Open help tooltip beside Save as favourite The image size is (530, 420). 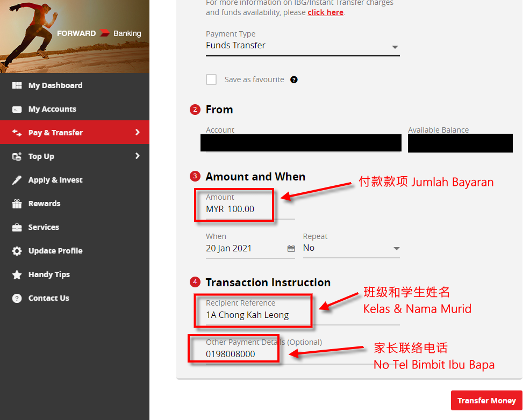click(294, 79)
